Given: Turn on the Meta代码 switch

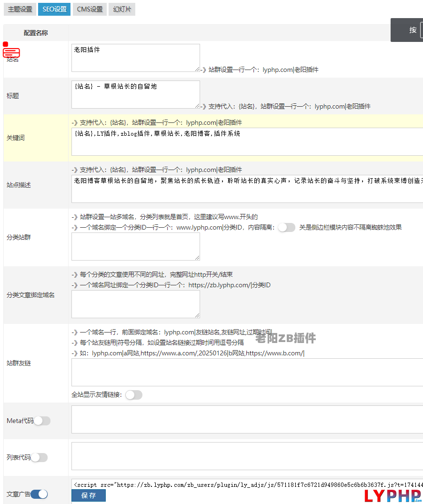Looking at the screenshot, I should 42,421.
